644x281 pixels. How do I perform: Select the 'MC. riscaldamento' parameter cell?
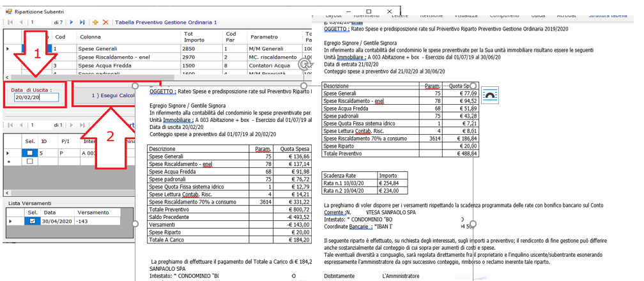(274, 57)
